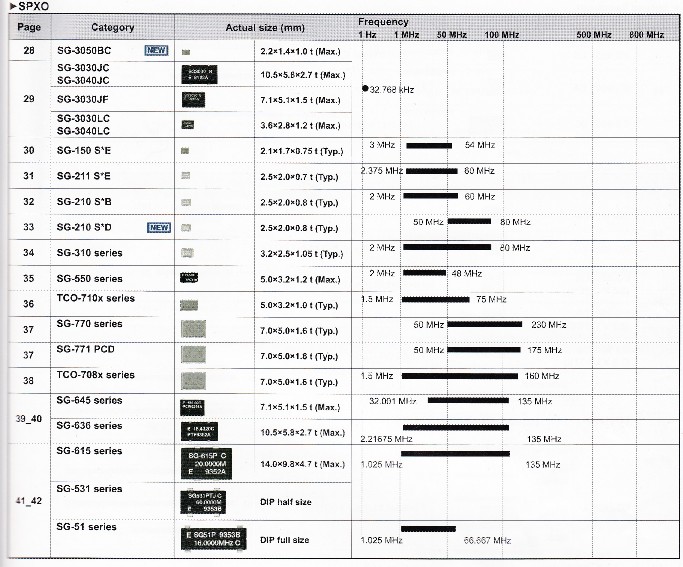Click the DIP half size text
The image size is (683, 567).
click(286, 502)
